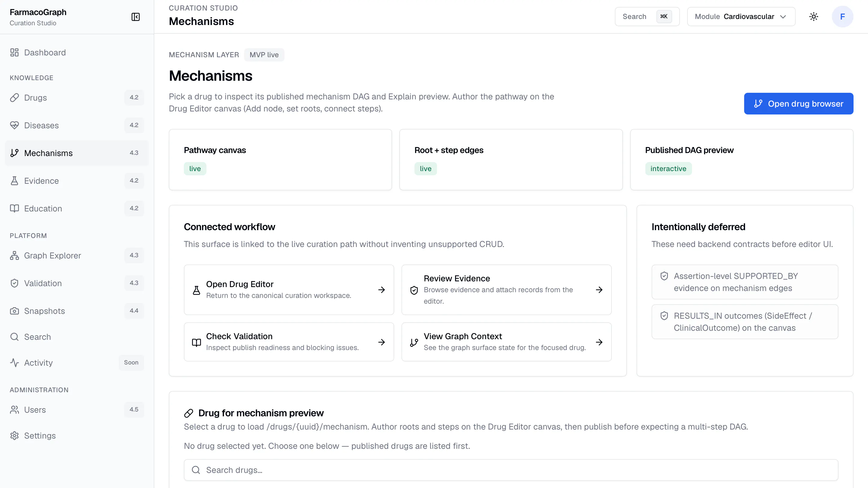
Task: Click the Settings gear icon
Action: (x=14, y=436)
